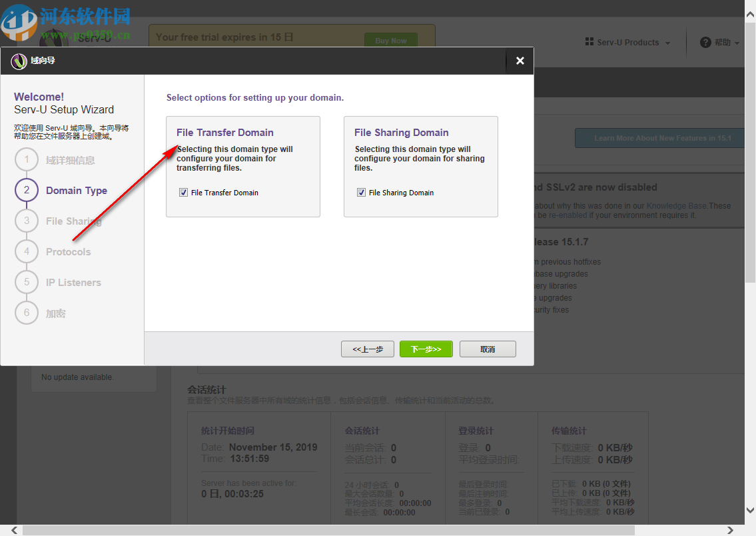This screenshot has height=536, width=756.
Task: Toggle the File Transfer Domain checkbox
Action: tap(183, 193)
